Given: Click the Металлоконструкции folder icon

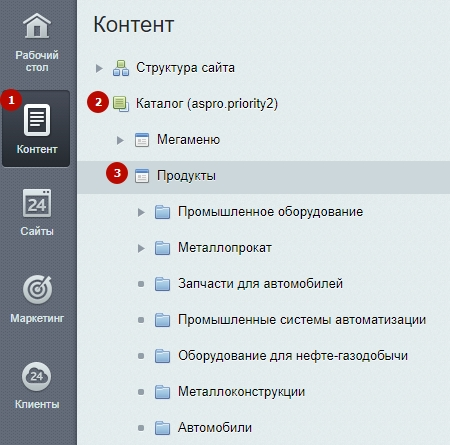Looking at the screenshot, I should coord(162,392).
